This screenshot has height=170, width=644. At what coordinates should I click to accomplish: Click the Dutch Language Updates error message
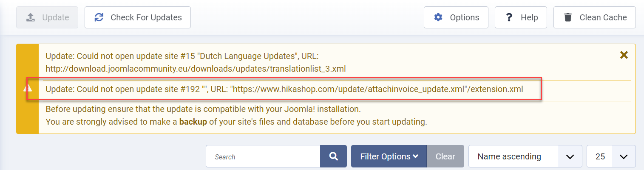coord(182,56)
